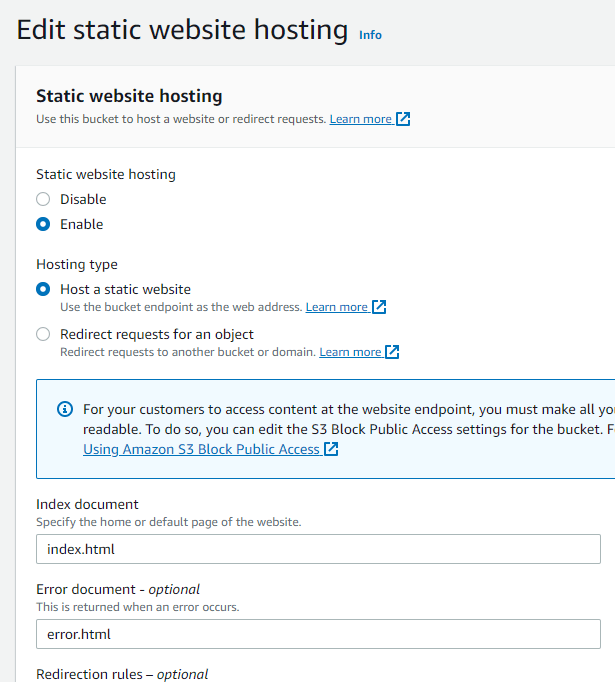
Task: Click the Host a static website label
Action: [125, 289]
